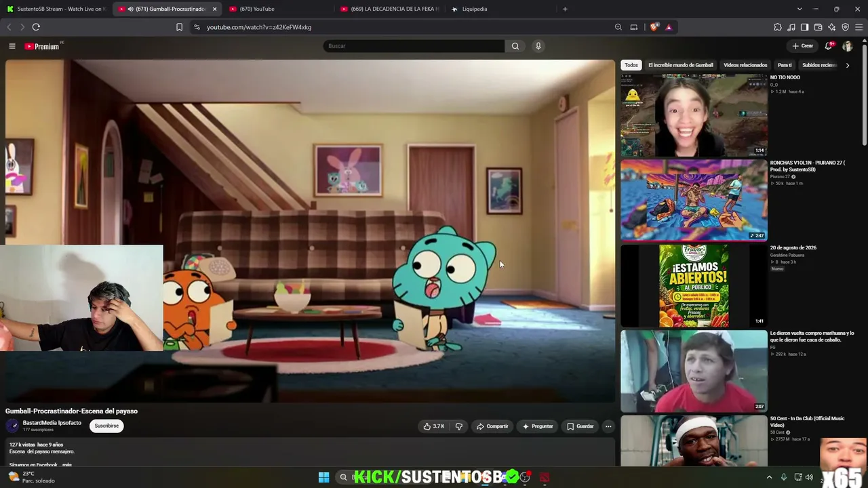This screenshot has height=488, width=868.
Task: Switch to 'LA DECADENCIA DE LA FEKA' tab
Action: tap(390, 9)
